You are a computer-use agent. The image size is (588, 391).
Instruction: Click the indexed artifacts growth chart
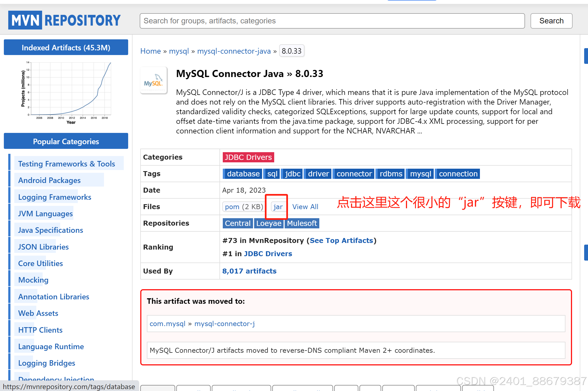[66, 92]
